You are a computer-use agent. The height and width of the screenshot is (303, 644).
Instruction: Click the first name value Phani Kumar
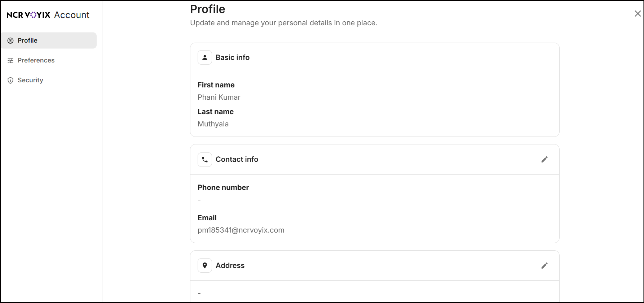(219, 97)
